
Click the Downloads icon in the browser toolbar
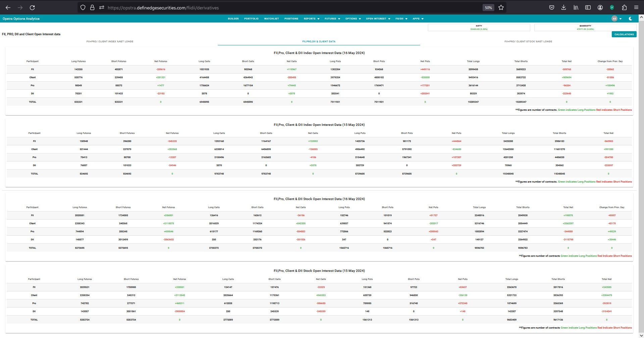coord(563,7)
